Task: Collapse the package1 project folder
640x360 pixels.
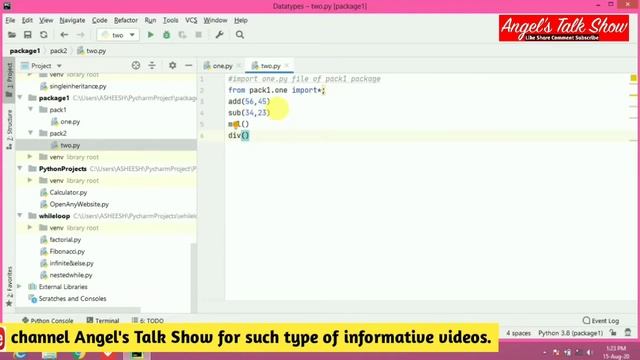Action: point(20,98)
